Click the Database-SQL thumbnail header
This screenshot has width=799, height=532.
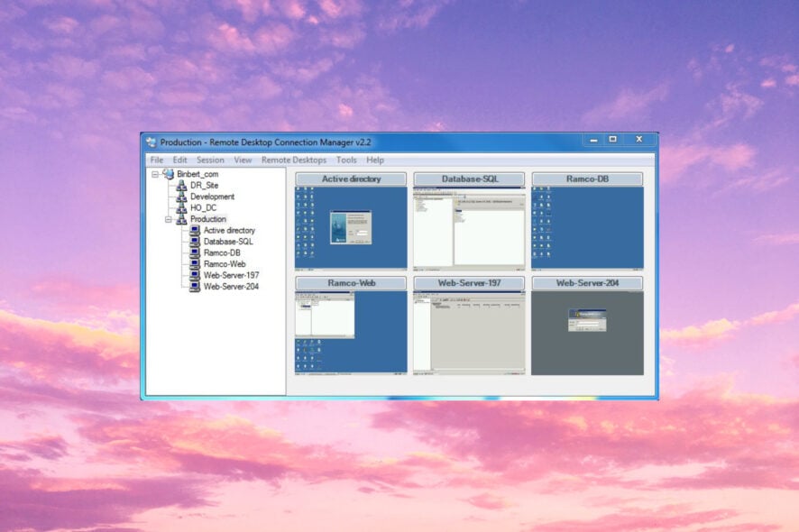tap(469, 179)
